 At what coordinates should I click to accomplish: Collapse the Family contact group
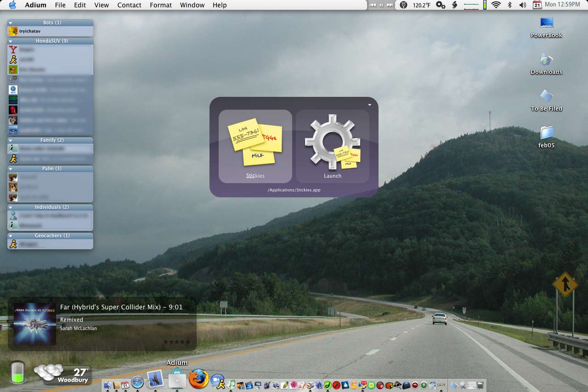coord(11,140)
